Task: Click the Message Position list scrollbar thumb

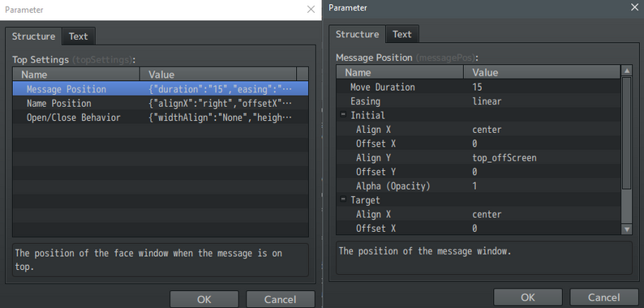Action: [627, 133]
